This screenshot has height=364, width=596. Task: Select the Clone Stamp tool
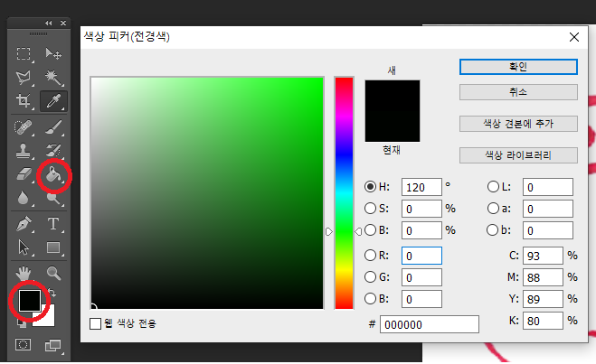(24, 151)
